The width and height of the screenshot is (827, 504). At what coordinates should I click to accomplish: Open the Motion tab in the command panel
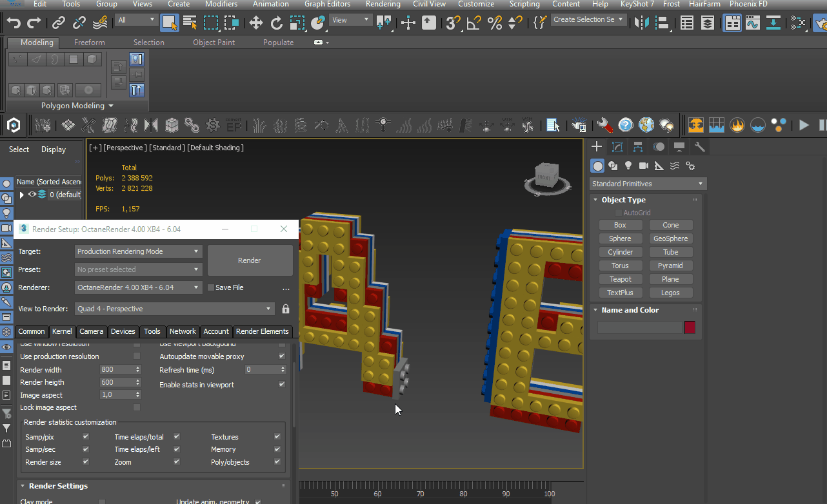click(659, 147)
